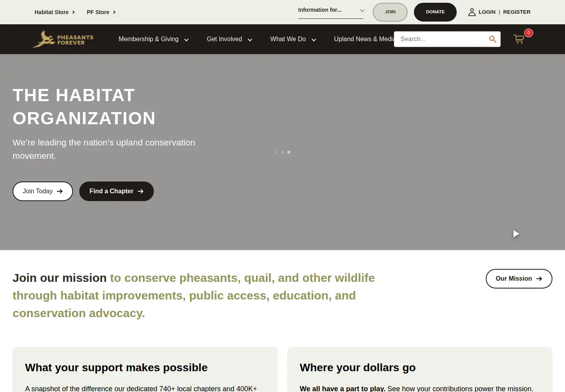Click the arrow inside the Join Today button

[x=60, y=191]
